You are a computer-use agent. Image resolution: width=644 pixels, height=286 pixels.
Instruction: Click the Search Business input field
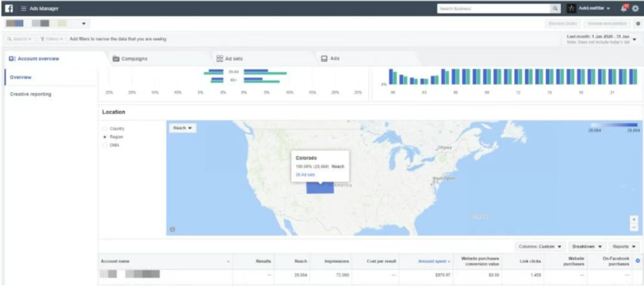pos(494,8)
